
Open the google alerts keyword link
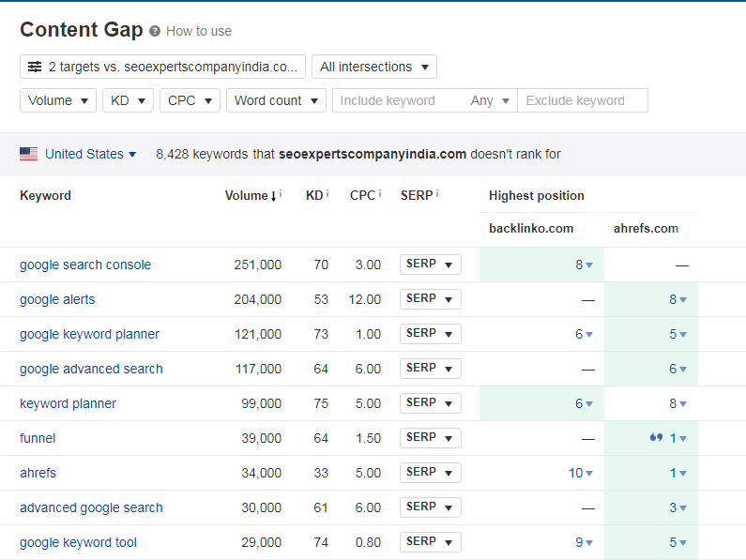(x=57, y=299)
